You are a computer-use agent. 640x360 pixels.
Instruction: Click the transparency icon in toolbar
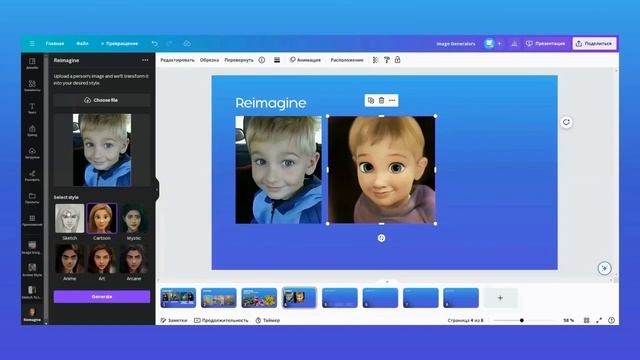click(x=376, y=60)
